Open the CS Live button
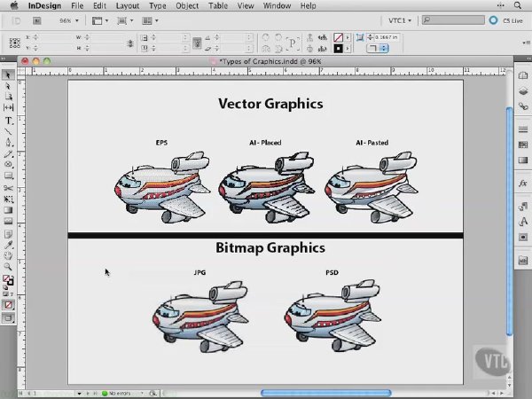Viewport: 532px width, 399px height. pyautogui.click(x=505, y=20)
